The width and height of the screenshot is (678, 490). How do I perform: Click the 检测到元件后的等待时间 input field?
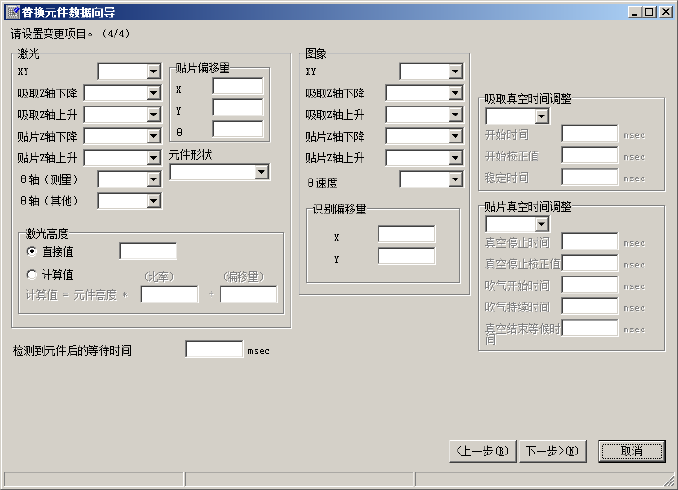pyautogui.click(x=214, y=349)
